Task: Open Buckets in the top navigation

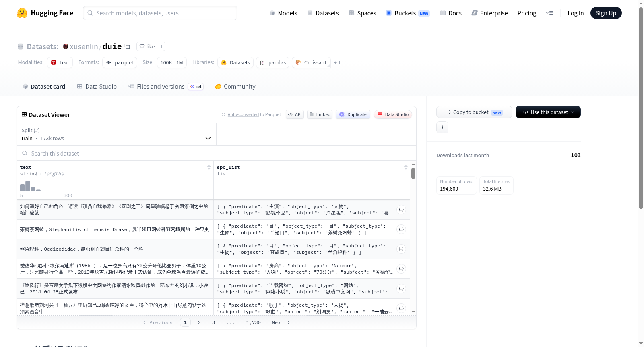Action: tap(408, 13)
